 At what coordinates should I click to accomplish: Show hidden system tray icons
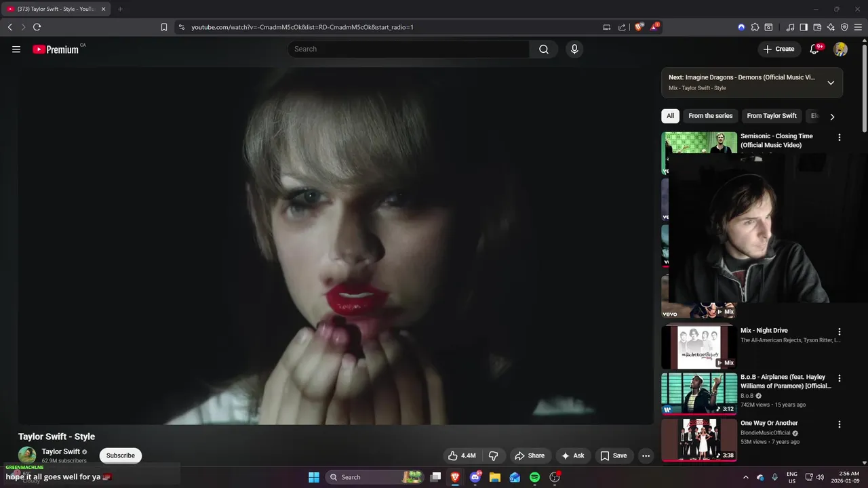(x=746, y=477)
